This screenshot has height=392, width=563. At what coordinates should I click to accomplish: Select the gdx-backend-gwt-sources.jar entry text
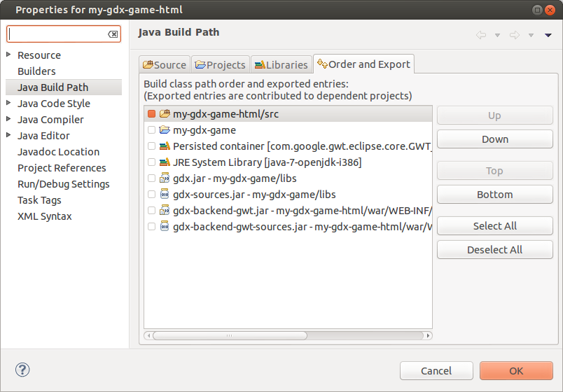coord(303,227)
